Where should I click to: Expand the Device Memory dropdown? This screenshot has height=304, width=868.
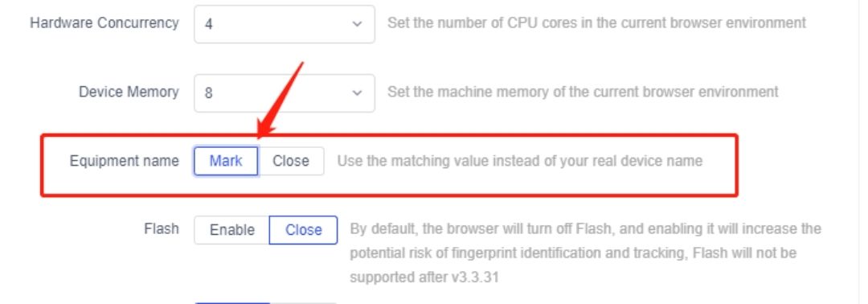tap(284, 92)
